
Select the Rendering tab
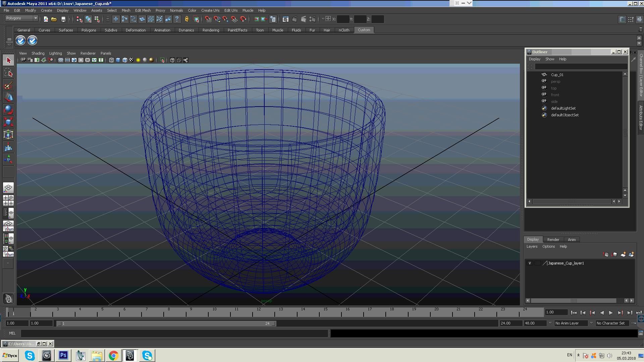pyautogui.click(x=211, y=29)
